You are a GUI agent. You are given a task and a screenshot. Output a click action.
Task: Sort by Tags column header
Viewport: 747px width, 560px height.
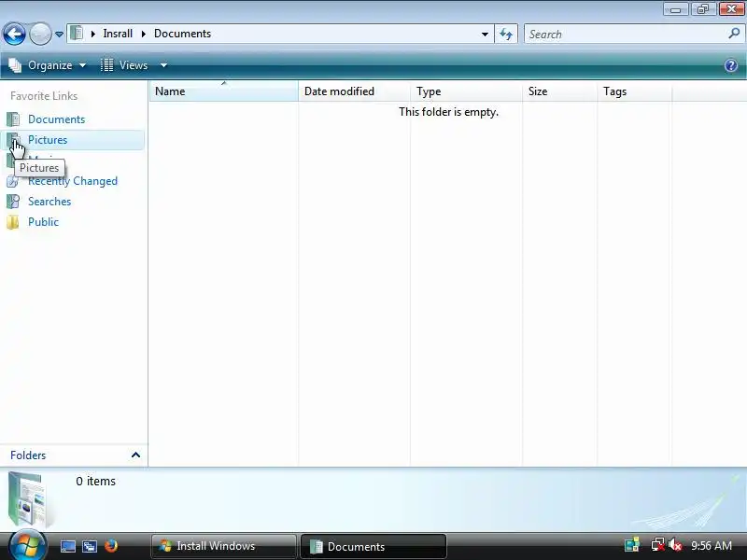point(635,91)
